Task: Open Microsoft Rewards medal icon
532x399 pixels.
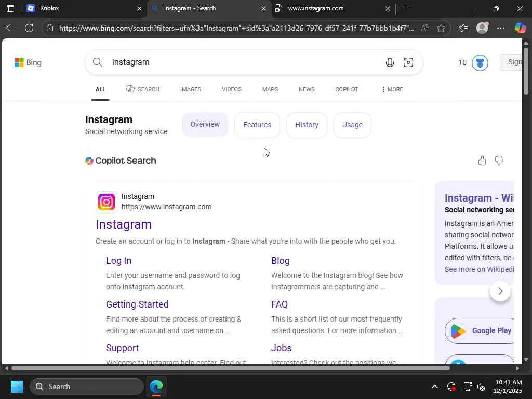Action: coord(480,63)
